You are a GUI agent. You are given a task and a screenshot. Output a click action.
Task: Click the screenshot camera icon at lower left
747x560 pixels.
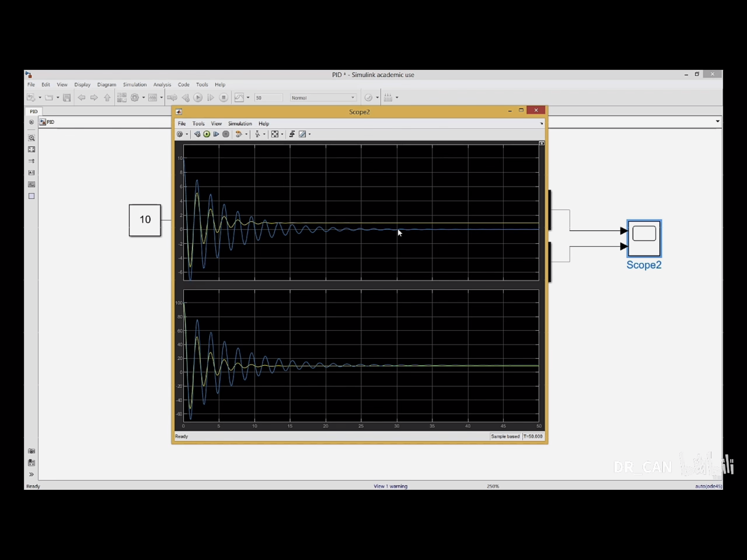(x=32, y=451)
